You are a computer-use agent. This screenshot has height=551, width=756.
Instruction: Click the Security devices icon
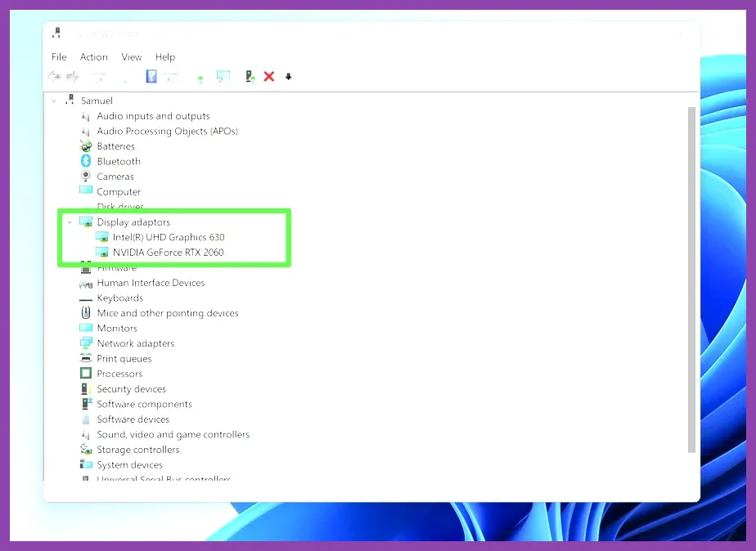pos(85,388)
